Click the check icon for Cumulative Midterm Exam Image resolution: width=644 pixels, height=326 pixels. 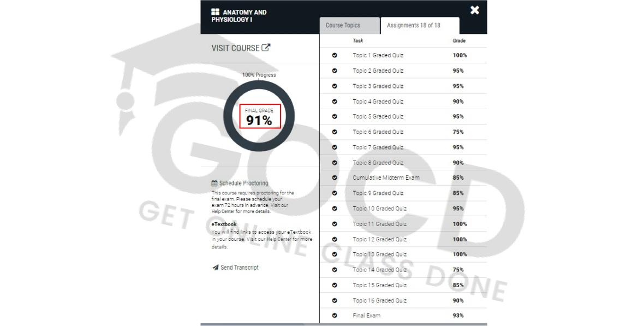point(335,177)
